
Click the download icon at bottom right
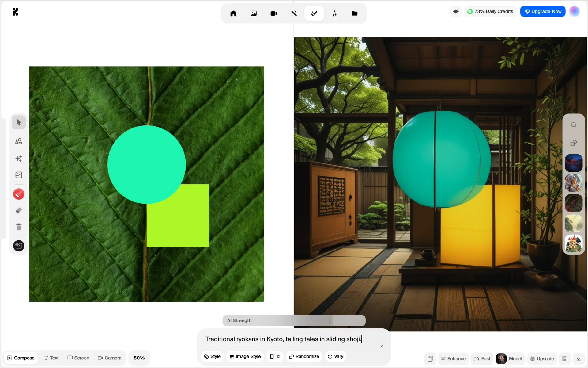point(579,358)
